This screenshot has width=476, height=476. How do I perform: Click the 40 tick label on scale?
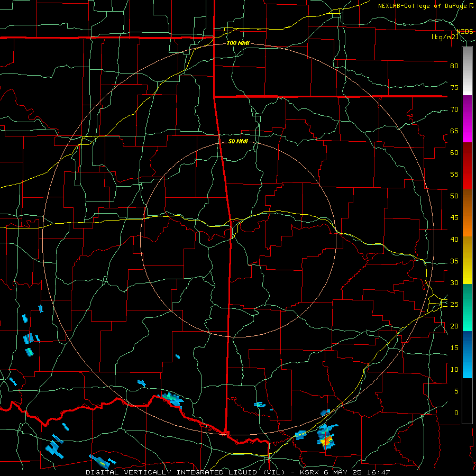[454, 240]
